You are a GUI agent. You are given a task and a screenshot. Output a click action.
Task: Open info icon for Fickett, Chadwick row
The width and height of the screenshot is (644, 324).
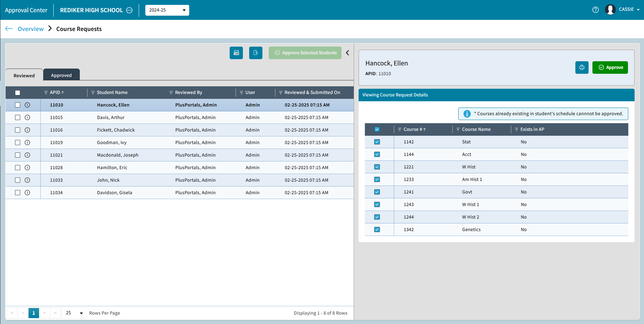[28, 130]
